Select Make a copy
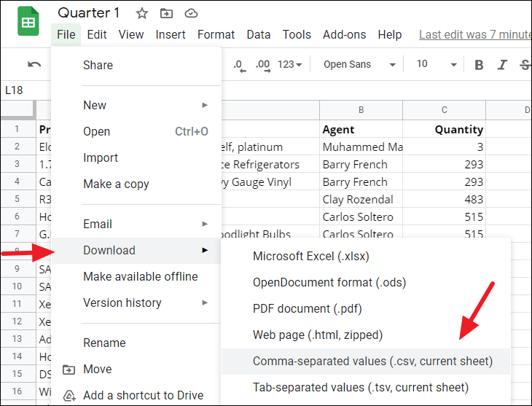This screenshot has height=406, width=532. pos(136,184)
